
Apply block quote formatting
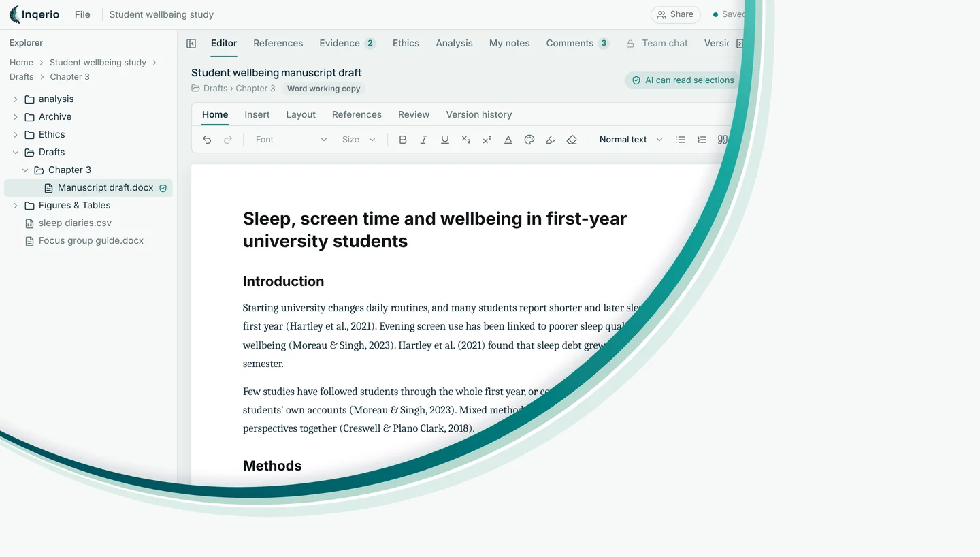pos(723,140)
